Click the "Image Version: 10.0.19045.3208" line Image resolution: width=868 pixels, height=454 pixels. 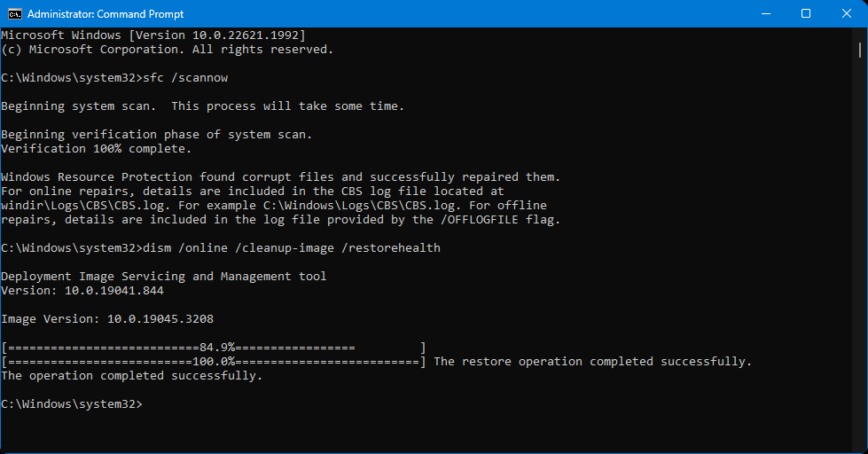[x=106, y=319]
